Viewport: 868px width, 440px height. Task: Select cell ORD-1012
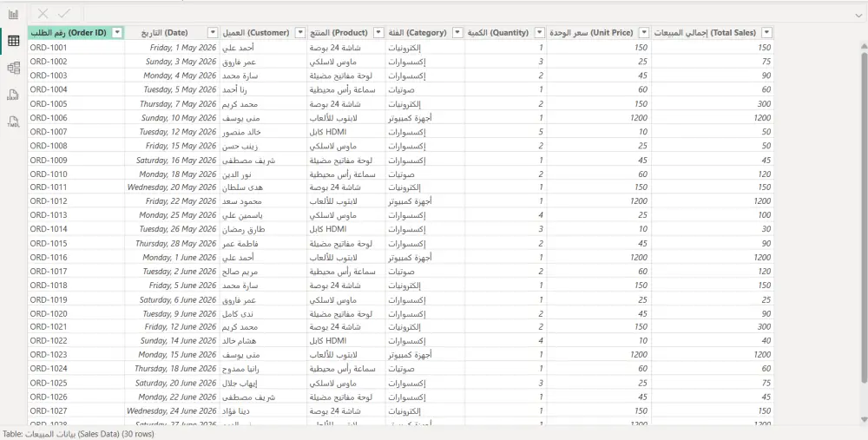pyautogui.click(x=76, y=200)
